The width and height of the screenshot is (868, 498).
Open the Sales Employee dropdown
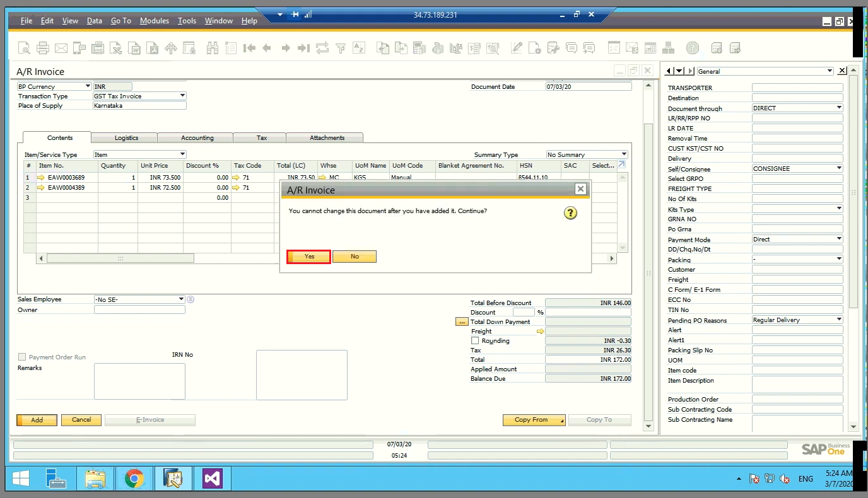tap(181, 299)
